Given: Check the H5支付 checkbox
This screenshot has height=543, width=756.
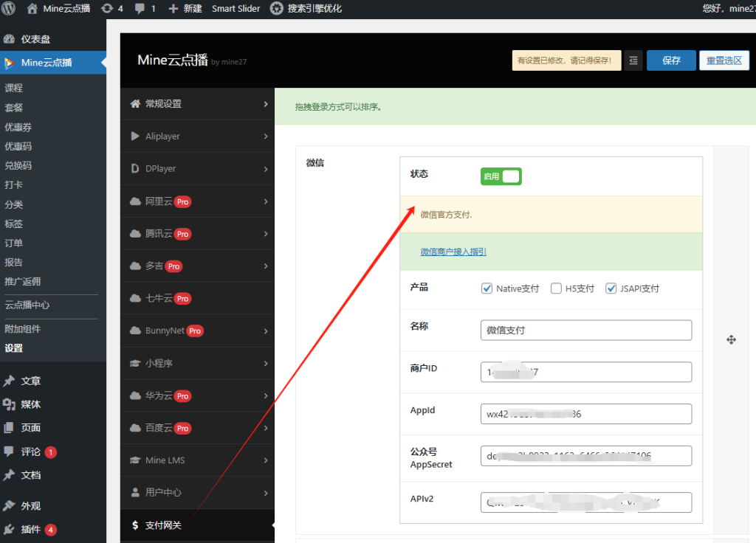Looking at the screenshot, I should click(x=556, y=288).
